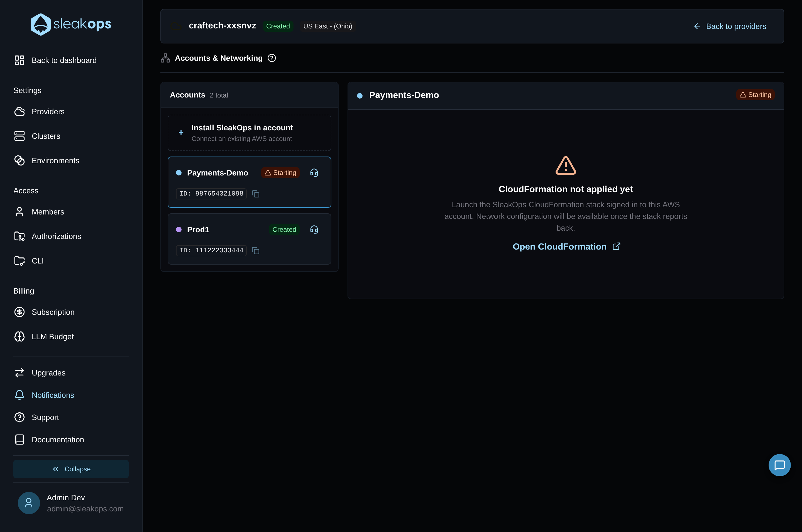Copy the Payments-Demo account ID
Viewport: 802px width, 532px height.
pos(256,194)
